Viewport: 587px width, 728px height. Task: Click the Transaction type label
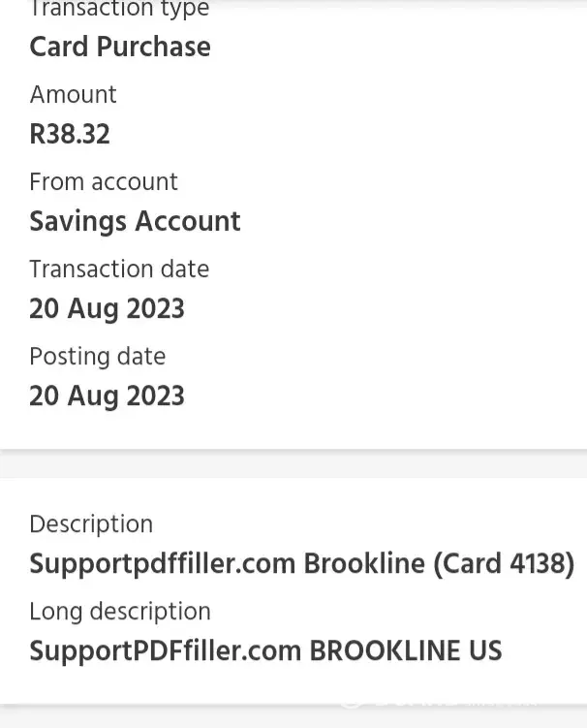[x=119, y=10]
